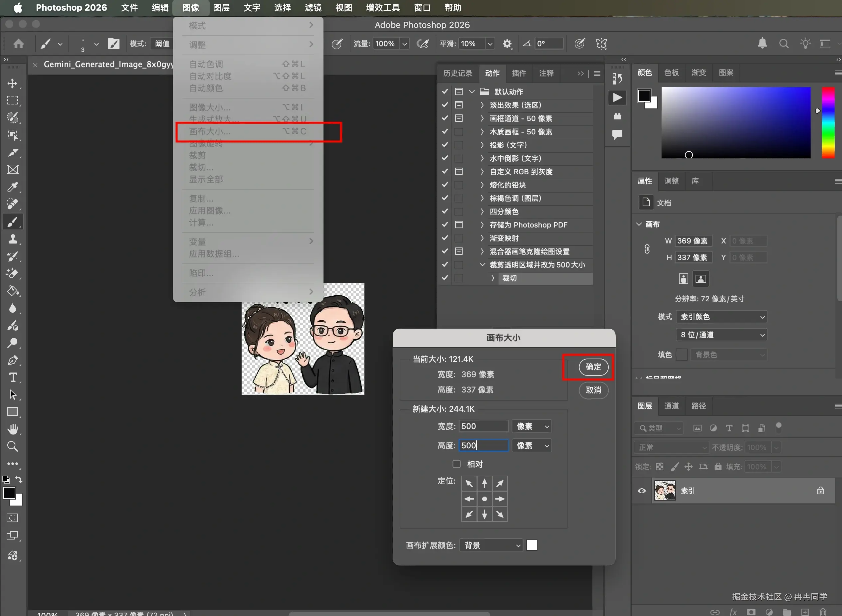Select the Eyedropper tool
842x616 pixels.
coord(13,187)
